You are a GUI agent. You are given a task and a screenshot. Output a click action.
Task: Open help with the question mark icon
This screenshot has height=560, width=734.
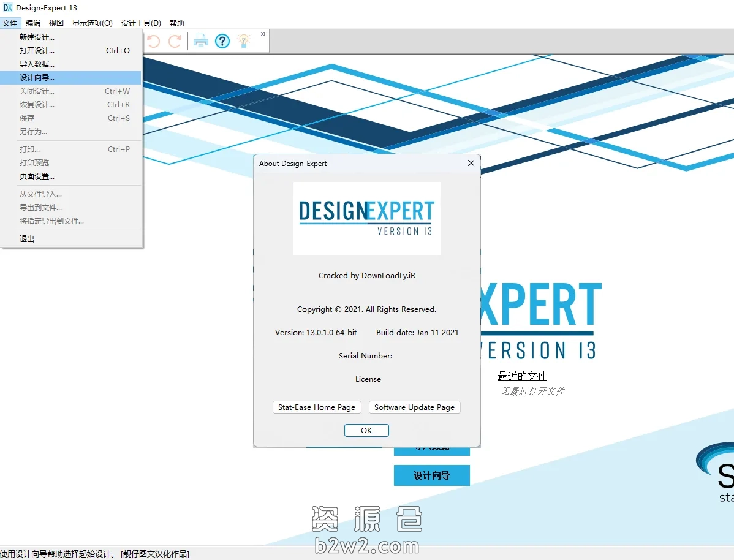(x=222, y=41)
